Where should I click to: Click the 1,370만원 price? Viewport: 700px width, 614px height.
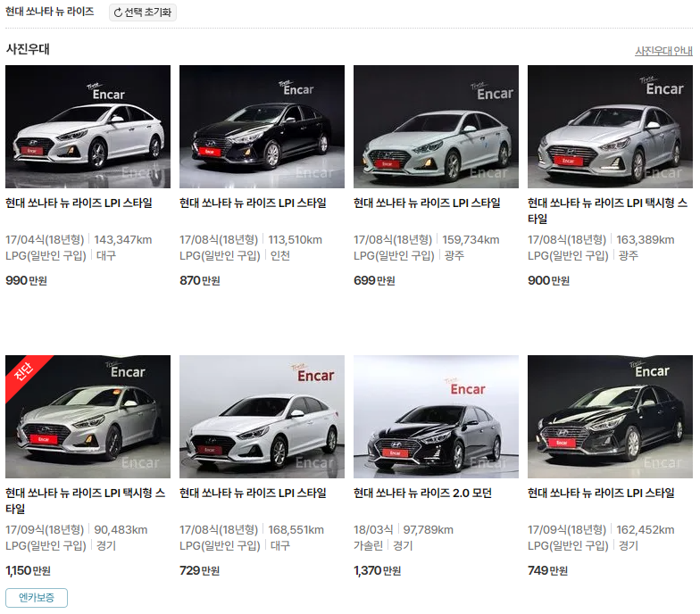click(x=377, y=571)
